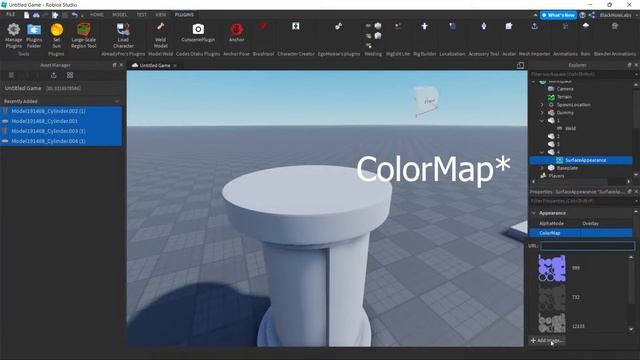Choose the purple normal map thumbnail labeled 999
The image size is (640, 360).
[552, 268]
